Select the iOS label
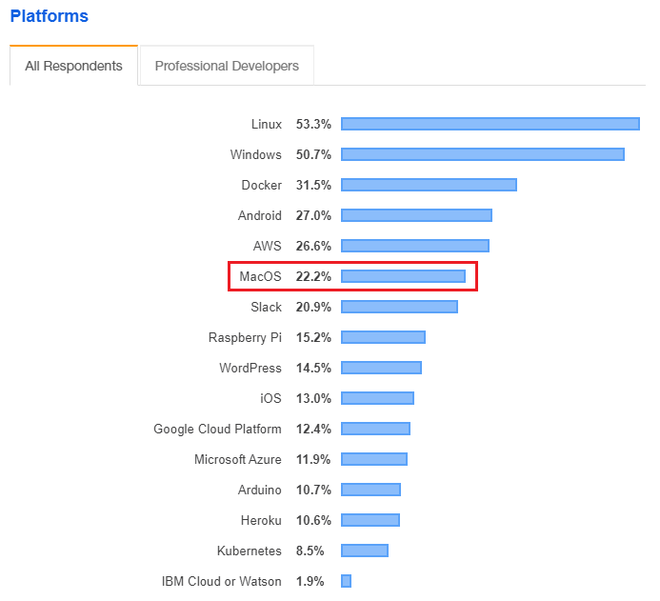Viewport: 660px width, 601px height. [x=271, y=398]
